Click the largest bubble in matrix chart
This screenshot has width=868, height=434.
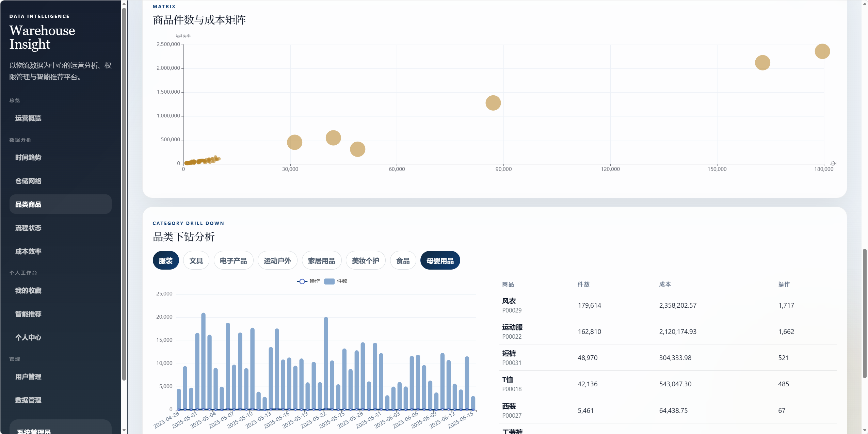[822, 51]
